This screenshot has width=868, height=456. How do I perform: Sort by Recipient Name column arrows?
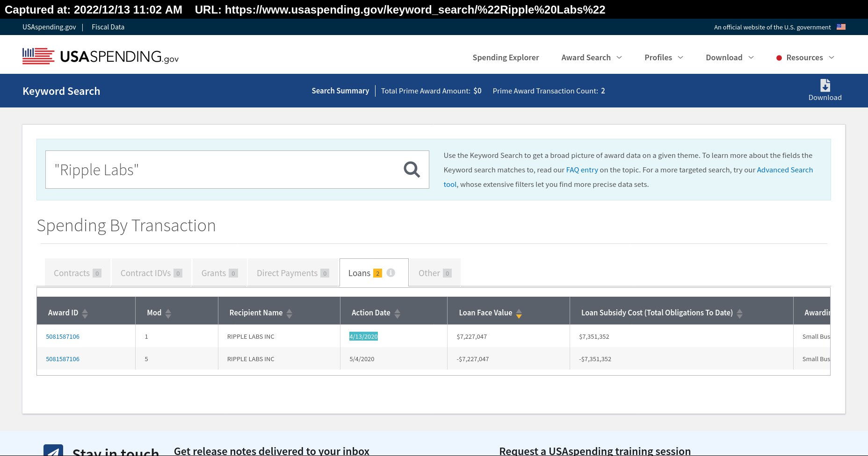[x=289, y=313]
